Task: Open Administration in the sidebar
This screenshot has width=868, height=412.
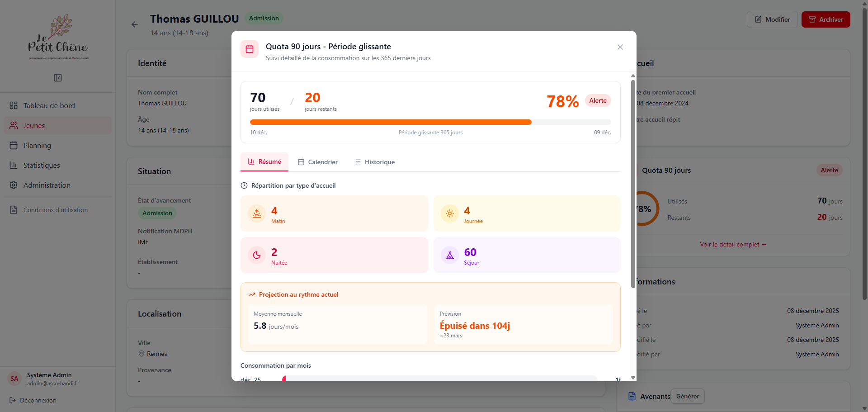Action: click(57, 185)
